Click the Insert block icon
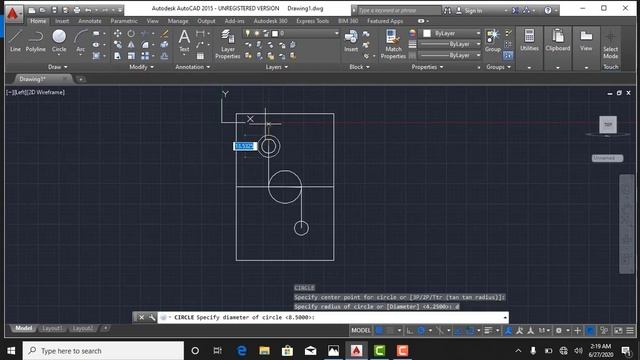 351,41
